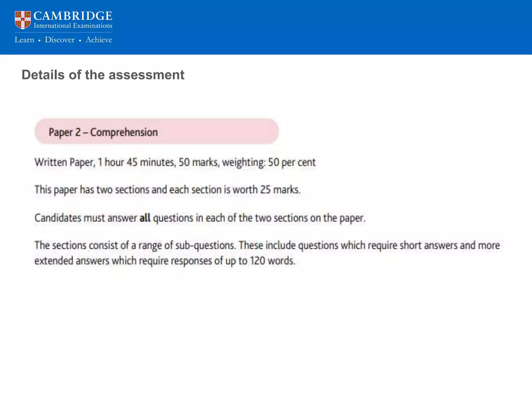Click the 'weighting: 50 per cent' text
The width and height of the screenshot is (532, 399).
click(269, 162)
